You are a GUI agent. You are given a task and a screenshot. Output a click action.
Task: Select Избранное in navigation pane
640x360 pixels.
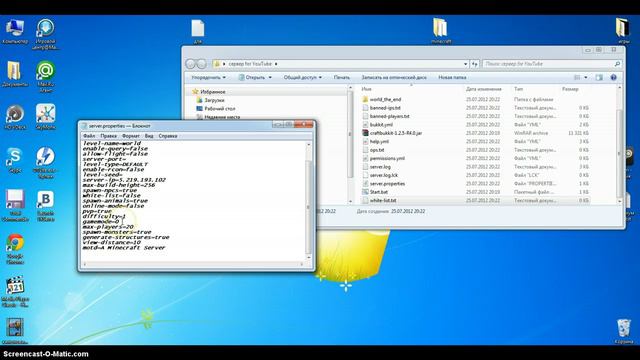pos(213,92)
